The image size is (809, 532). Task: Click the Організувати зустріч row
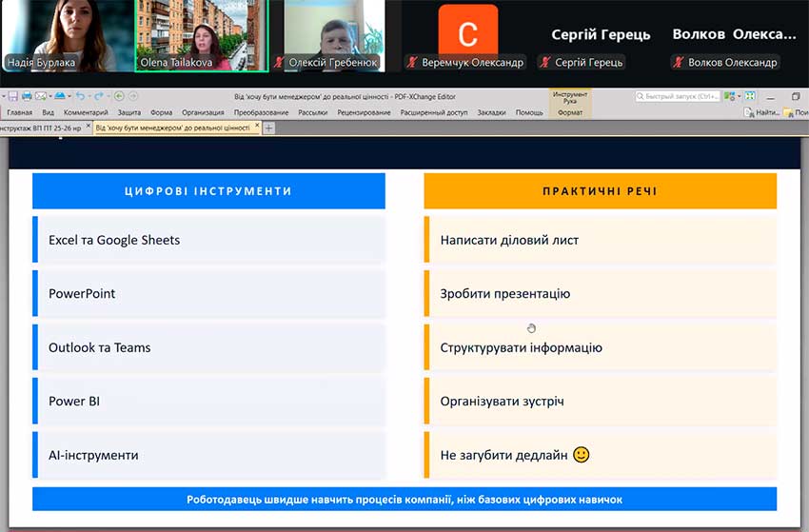tap(600, 401)
